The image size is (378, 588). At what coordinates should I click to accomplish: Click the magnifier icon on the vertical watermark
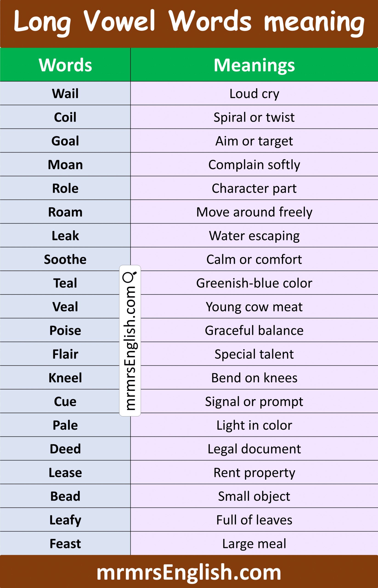130,277
